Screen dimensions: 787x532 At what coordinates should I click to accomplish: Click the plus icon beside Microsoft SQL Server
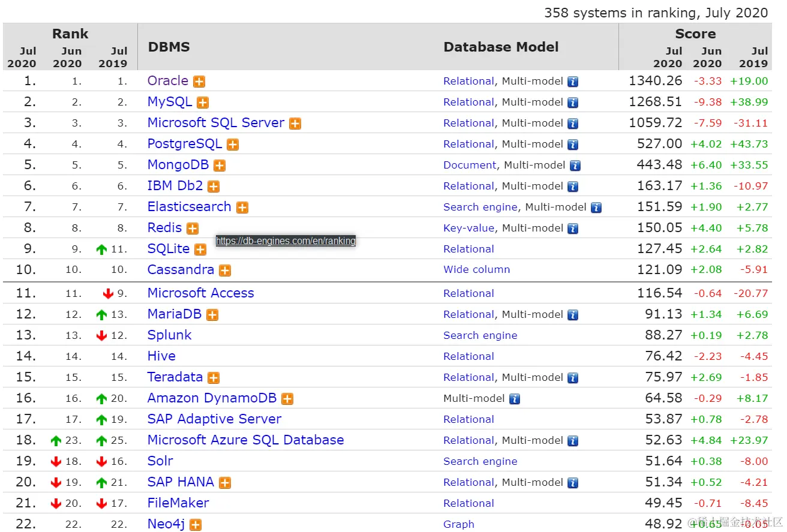(295, 124)
